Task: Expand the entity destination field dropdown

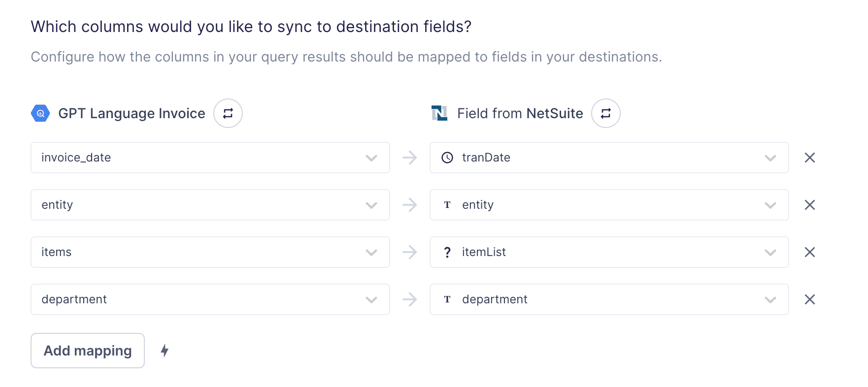Action: coord(609,205)
